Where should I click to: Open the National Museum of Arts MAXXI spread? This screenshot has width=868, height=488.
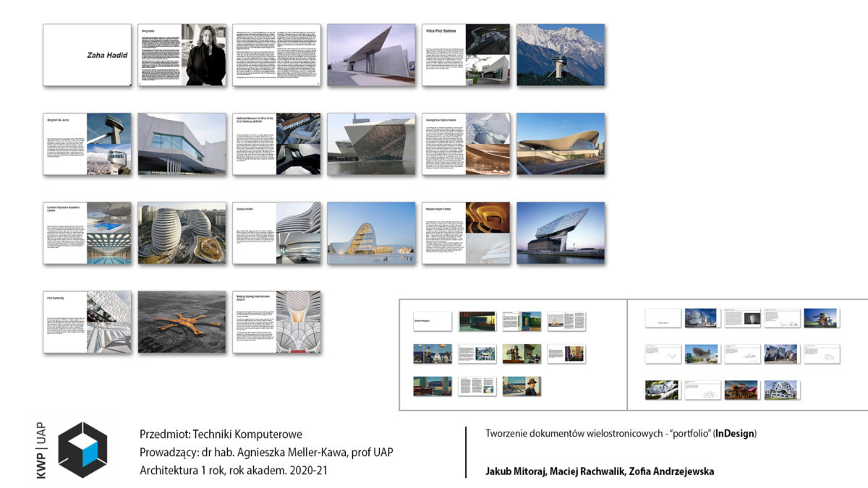point(276,144)
